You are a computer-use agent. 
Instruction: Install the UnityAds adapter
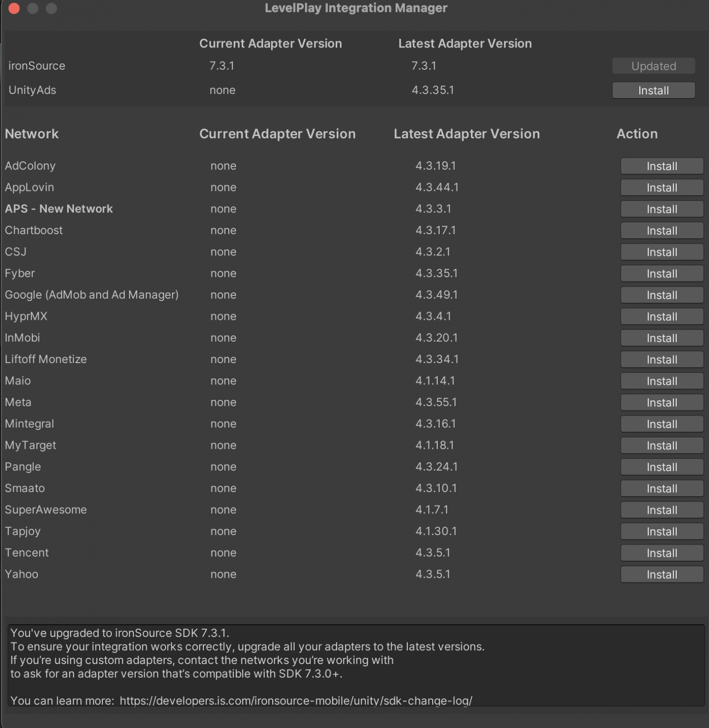click(x=654, y=90)
